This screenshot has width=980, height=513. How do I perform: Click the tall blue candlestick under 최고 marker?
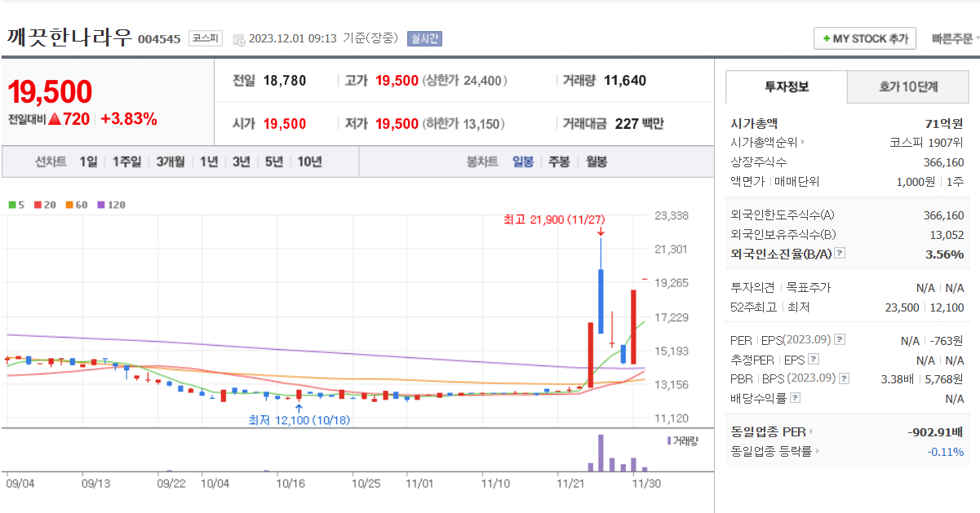tap(601, 301)
